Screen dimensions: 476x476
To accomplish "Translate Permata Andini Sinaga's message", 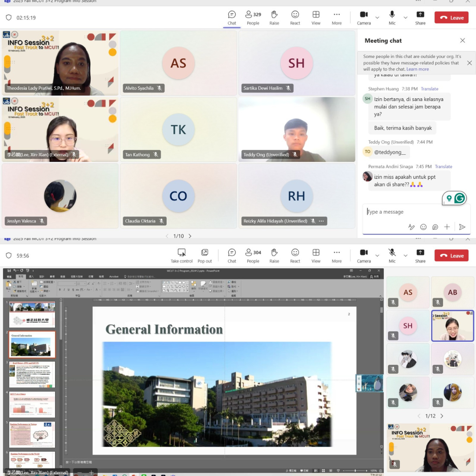I will pos(443,167).
